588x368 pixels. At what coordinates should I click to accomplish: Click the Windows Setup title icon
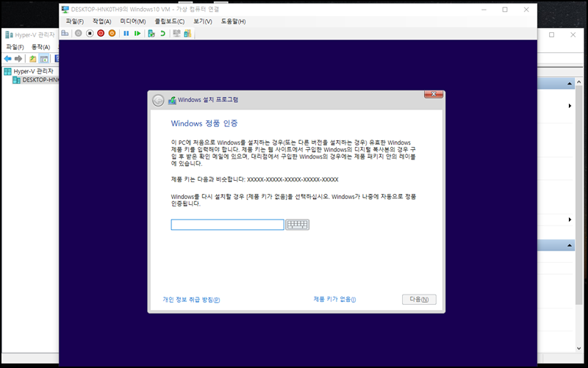point(172,100)
